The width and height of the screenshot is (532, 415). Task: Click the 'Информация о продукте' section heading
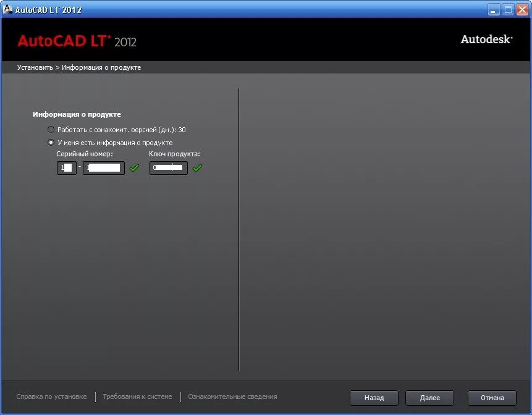[x=77, y=114]
